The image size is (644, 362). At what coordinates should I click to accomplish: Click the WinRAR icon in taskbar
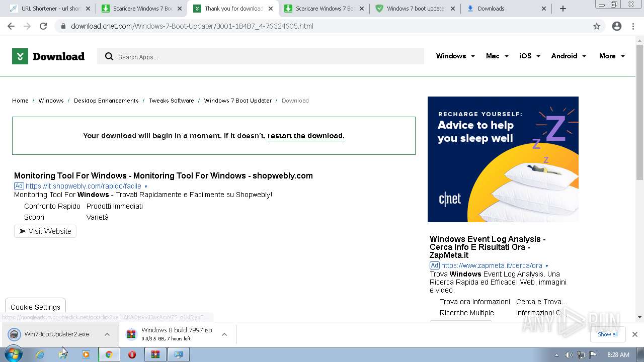coord(155,354)
